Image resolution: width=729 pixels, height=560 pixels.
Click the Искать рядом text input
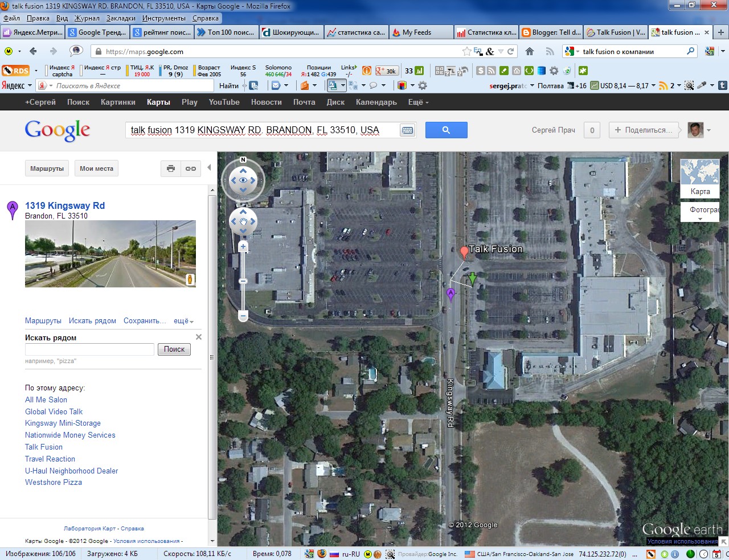(90, 349)
